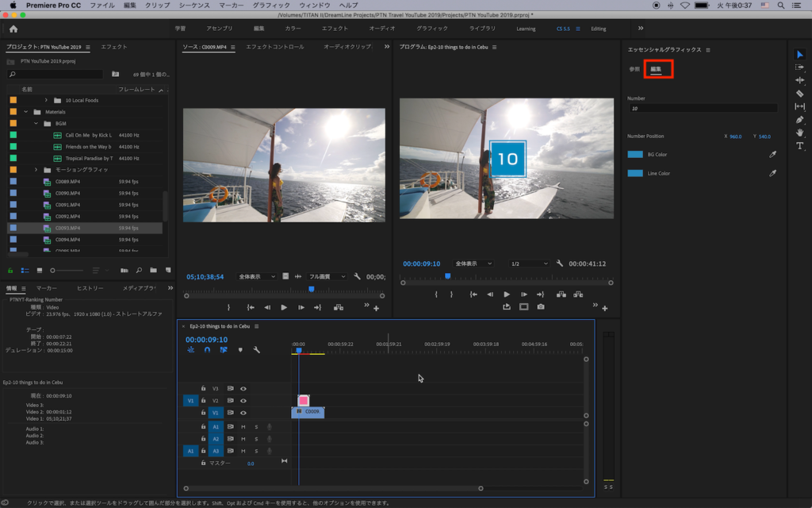Activate the Hand tool

799,133
